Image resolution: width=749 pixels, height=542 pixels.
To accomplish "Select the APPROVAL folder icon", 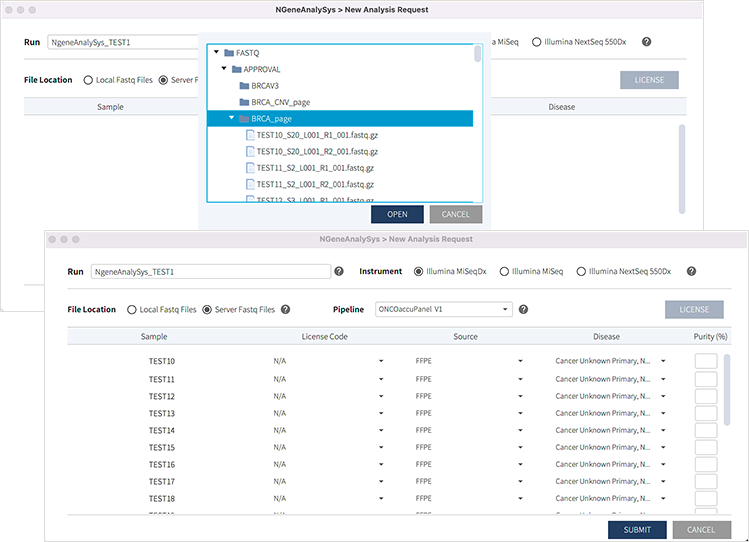I will click(x=236, y=70).
